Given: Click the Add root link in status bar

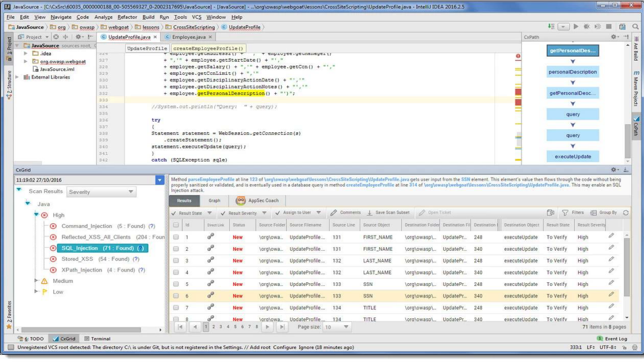Looking at the screenshot, I should tap(260, 348).
